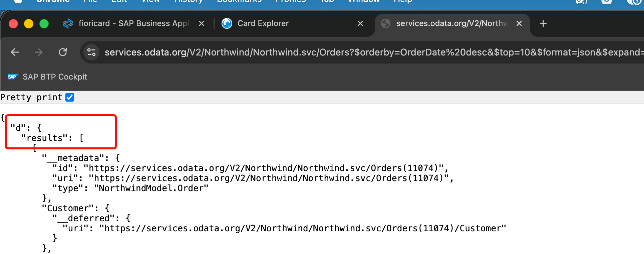Click the "d": { line

pos(26,128)
